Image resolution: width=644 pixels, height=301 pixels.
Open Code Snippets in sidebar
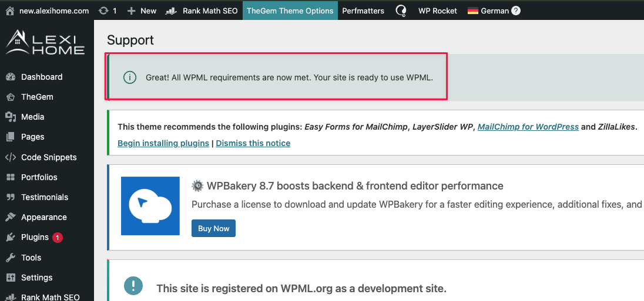coord(49,157)
